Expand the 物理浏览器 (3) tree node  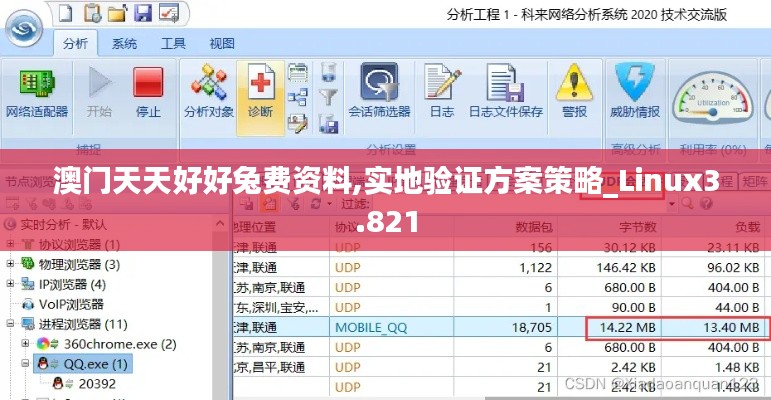coord(10,264)
